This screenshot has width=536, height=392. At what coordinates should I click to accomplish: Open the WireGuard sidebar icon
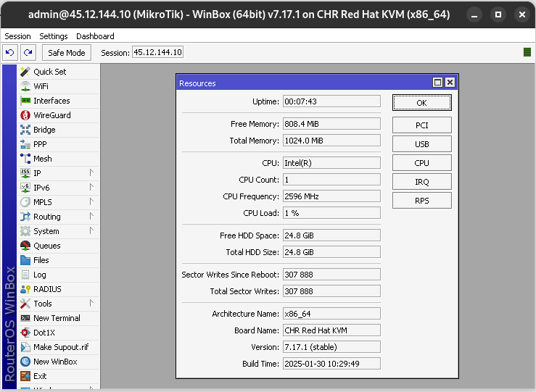(25, 115)
